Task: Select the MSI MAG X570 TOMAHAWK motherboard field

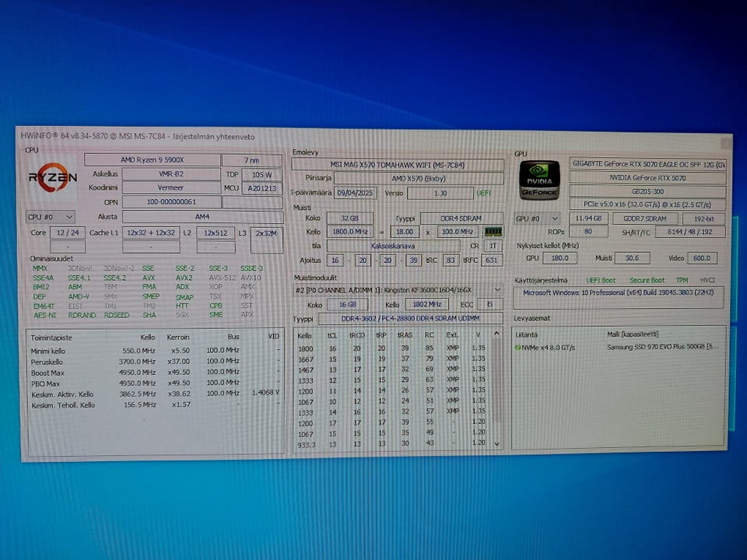Action: tap(398, 165)
